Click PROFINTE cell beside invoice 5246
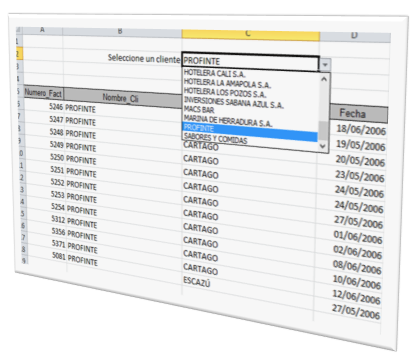The image size is (414, 363). click(x=80, y=109)
